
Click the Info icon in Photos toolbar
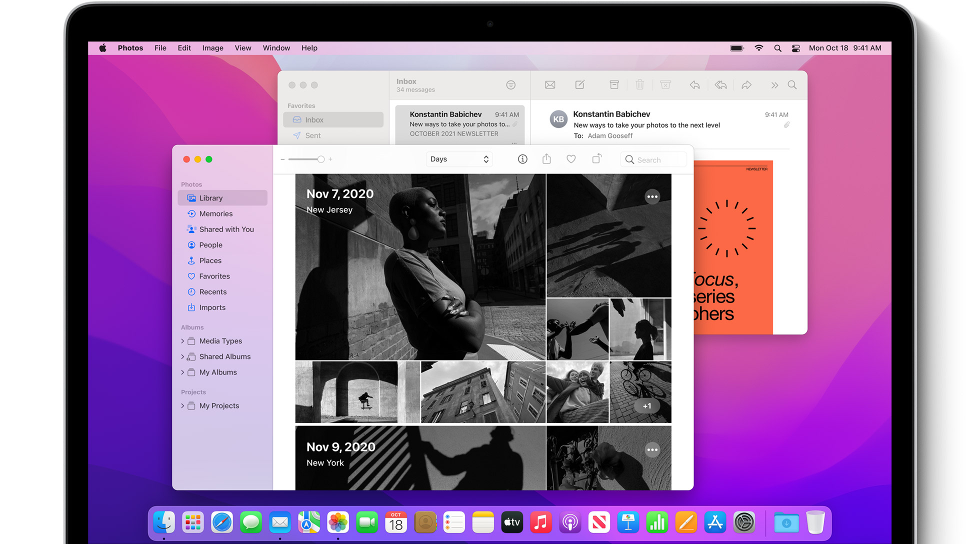pos(522,159)
